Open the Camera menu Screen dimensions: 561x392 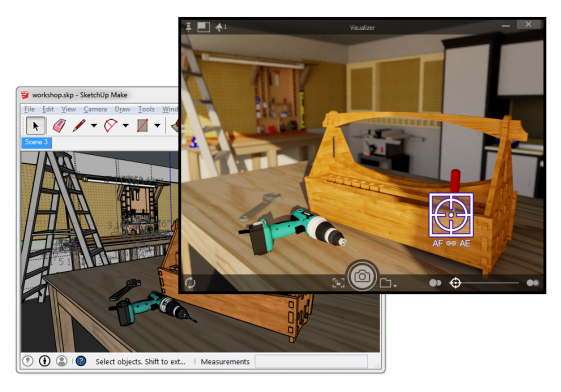[95, 109]
